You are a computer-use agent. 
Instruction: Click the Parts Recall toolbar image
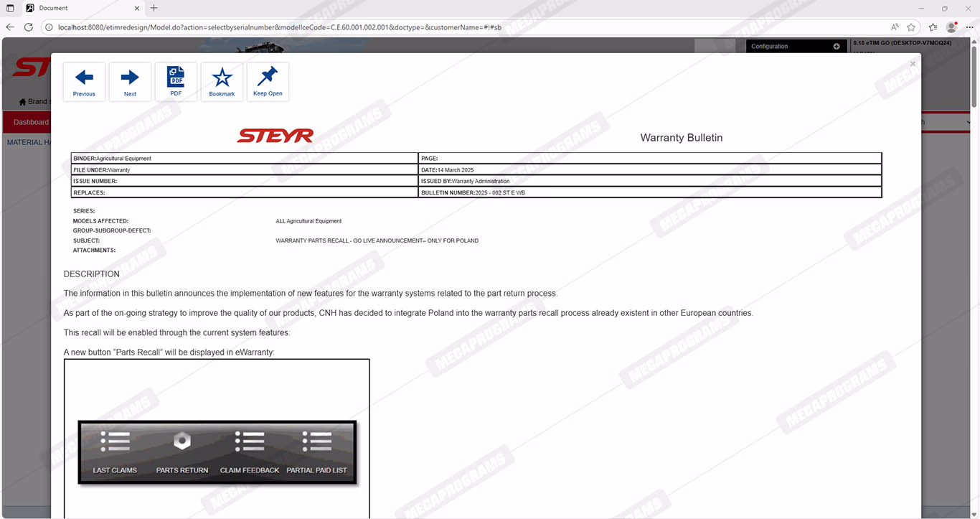coord(217,452)
